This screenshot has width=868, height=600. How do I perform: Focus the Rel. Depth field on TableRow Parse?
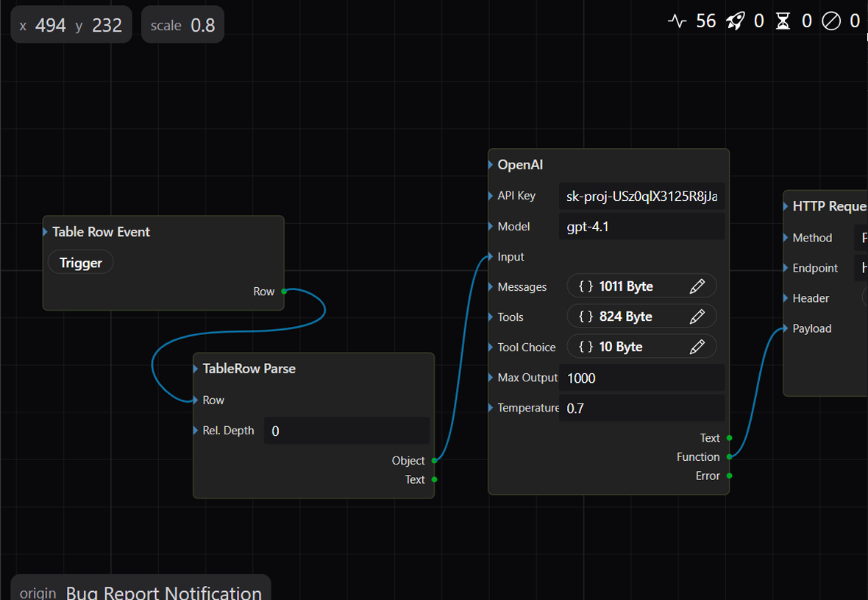pos(347,431)
